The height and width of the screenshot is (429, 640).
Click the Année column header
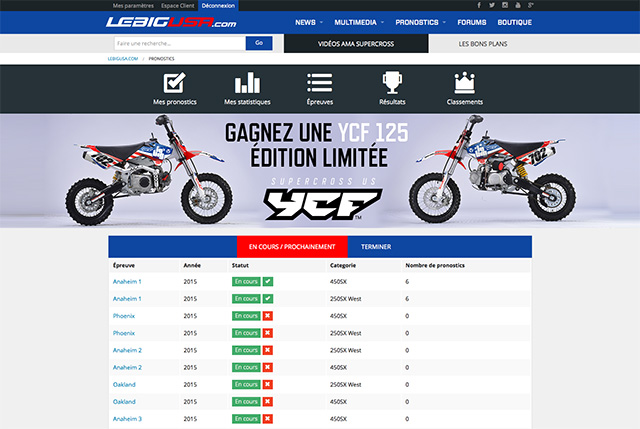[x=192, y=265]
